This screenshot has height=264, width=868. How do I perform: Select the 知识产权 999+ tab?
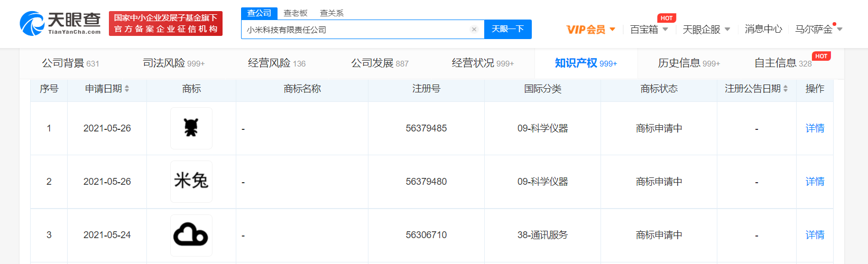pyautogui.click(x=586, y=63)
